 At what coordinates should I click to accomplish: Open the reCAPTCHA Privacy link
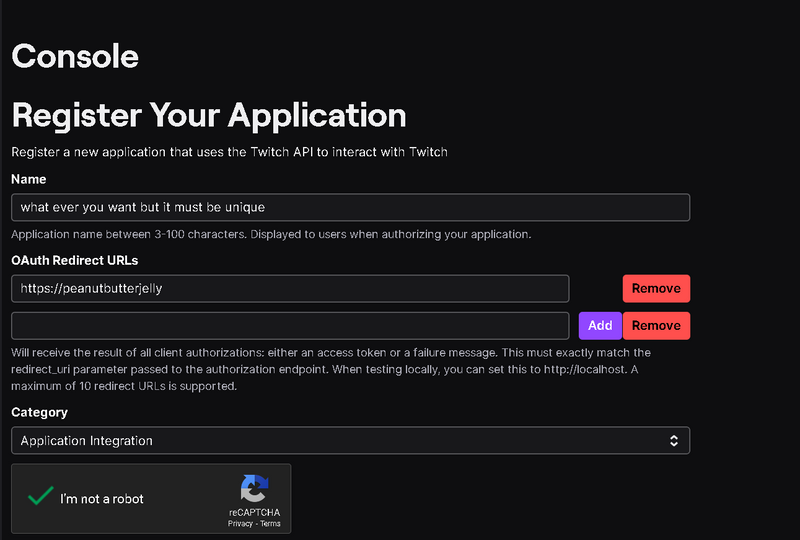[239, 523]
